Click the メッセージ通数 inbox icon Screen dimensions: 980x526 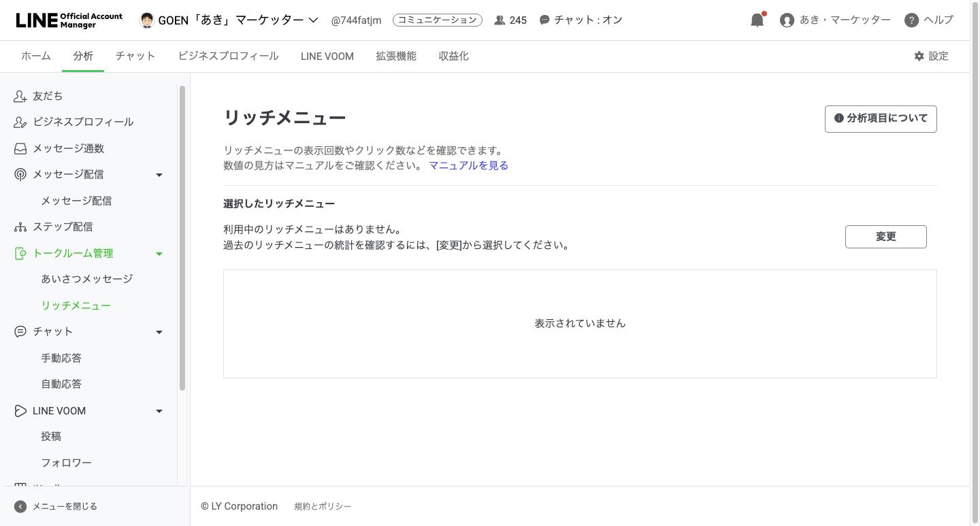(x=20, y=148)
